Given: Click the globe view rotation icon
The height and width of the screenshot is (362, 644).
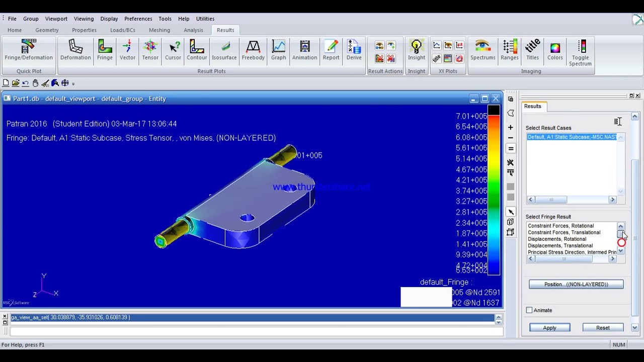Looking at the screenshot, I should pyautogui.click(x=65, y=83).
